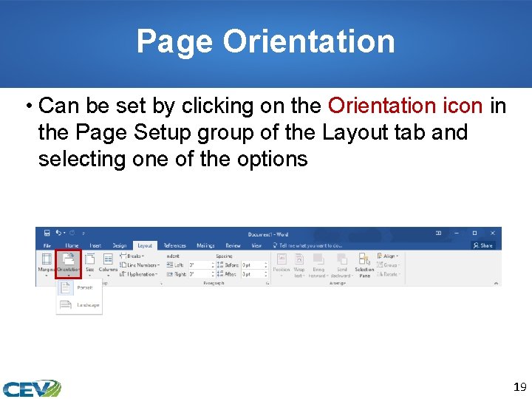The width and height of the screenshot is (532, 399).
Task: Click the Position button in Arrange group
Action: point(282,265)
